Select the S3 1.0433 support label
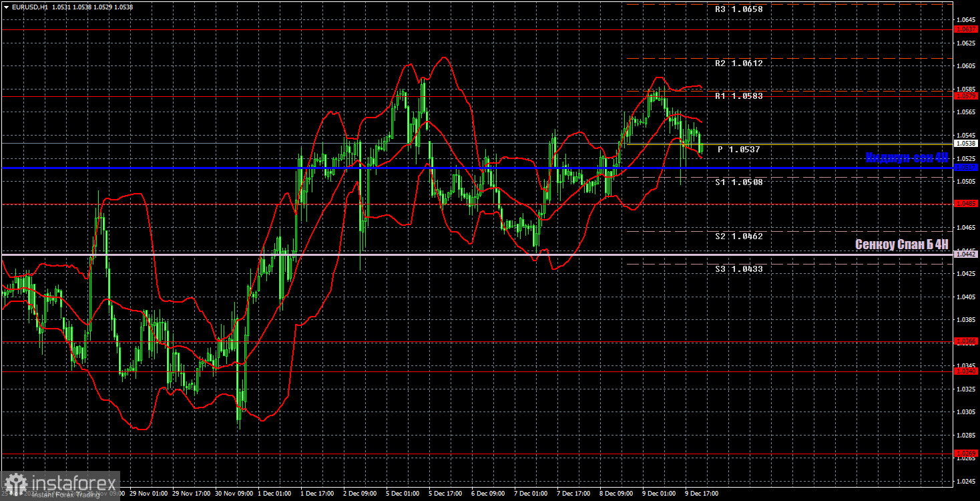 coord(738,269)
